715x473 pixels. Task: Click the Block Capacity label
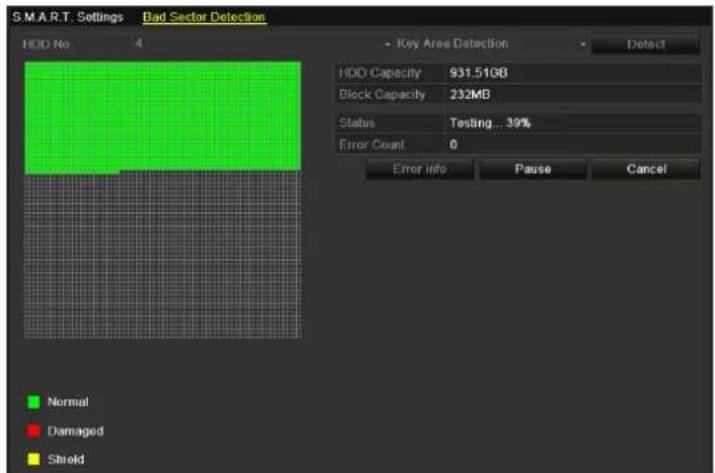pos(382,95)
